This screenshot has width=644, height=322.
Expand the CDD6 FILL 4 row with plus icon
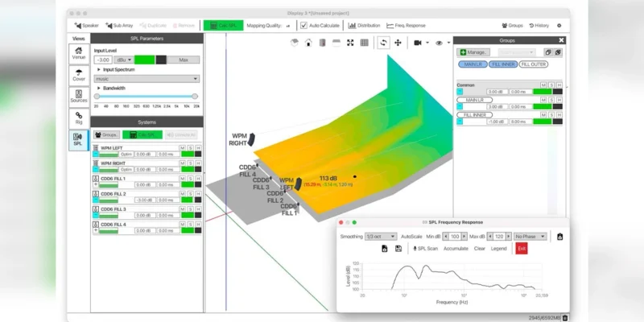click(96, 230)
